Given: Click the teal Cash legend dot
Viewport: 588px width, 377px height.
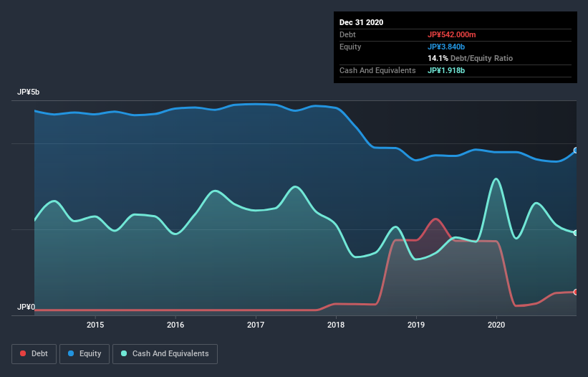Looking at the screenshot, I should tap(124, 353).
